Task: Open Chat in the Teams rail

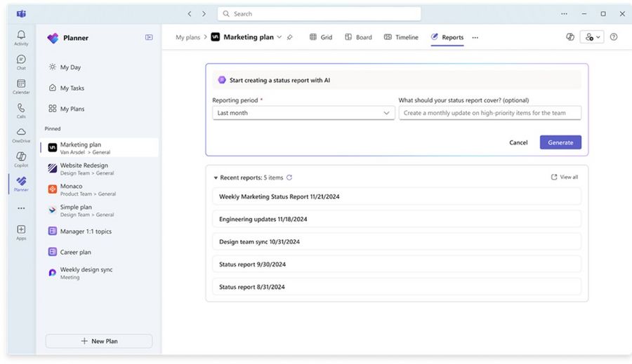Action: pyautogui.click(x=21, y=62)
